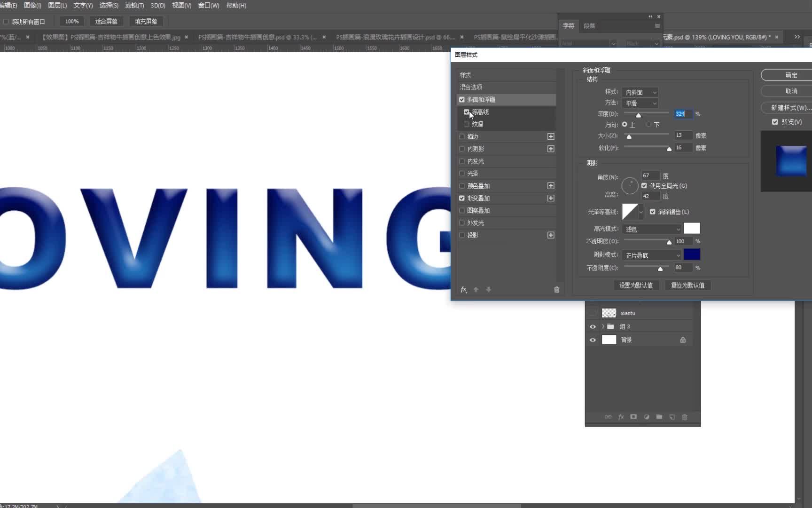Viewport: 812px width, 508px height.
Task: Click the delete layer trash icon in Layers panel
Action: point(685,417)
